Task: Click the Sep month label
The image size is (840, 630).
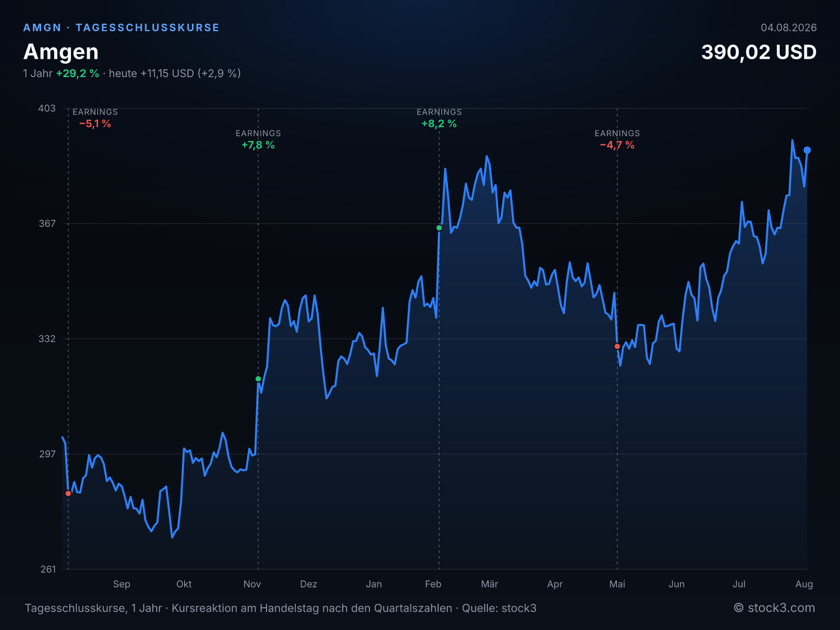Action: 122,584
